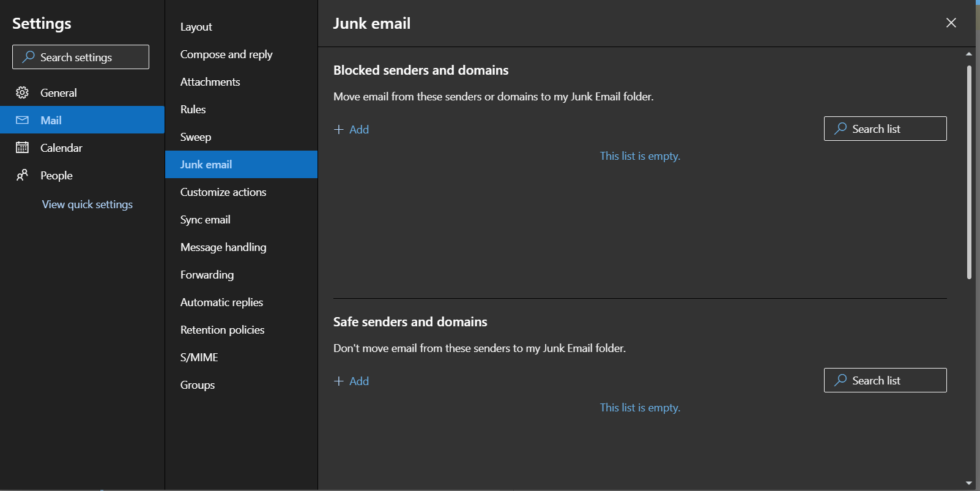Click plus icon under Safe senders
This screenshot has width=980, height=491.
coord(339,381)
